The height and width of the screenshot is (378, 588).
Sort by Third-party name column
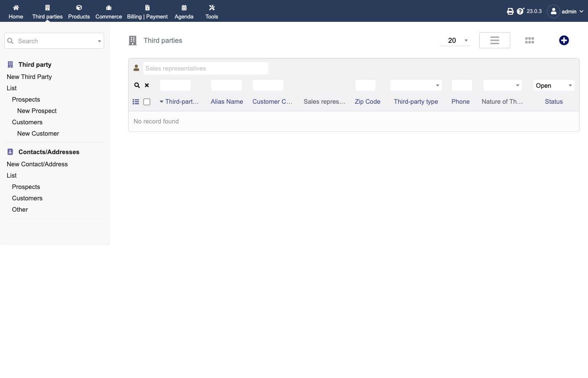point(182,102)
